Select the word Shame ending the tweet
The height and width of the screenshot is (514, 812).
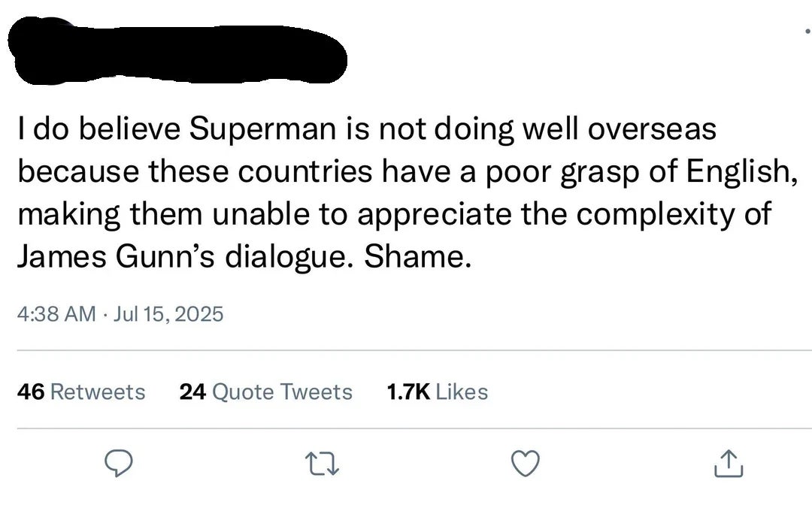[x=414, y=256]
